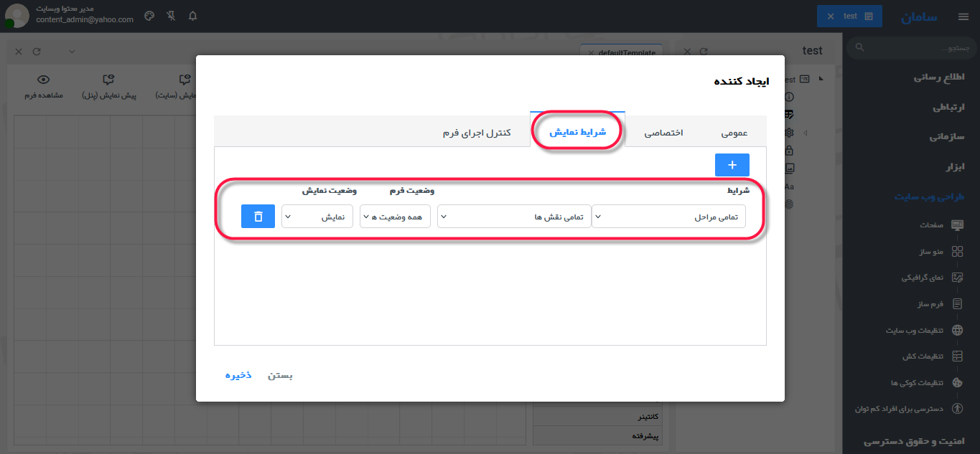
Task: Open the notifications bell icon
Action: (192, 16)
